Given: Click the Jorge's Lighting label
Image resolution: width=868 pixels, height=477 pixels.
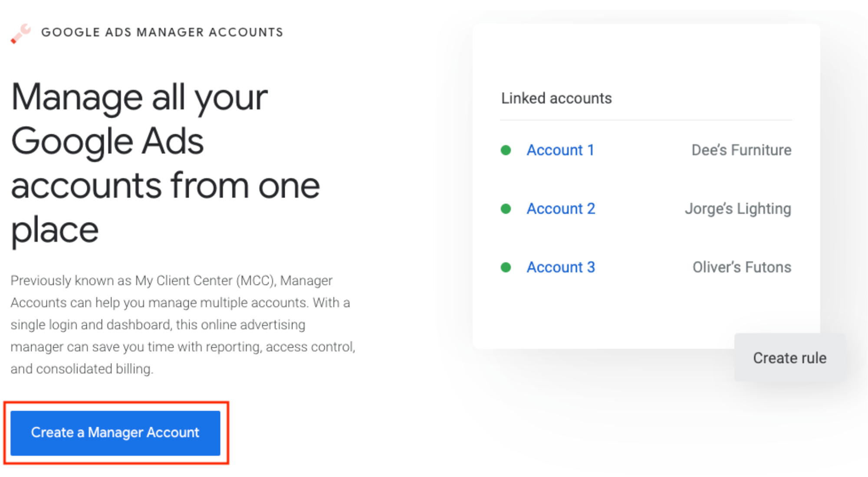Looking at the screenshot, I should point(738,209).
